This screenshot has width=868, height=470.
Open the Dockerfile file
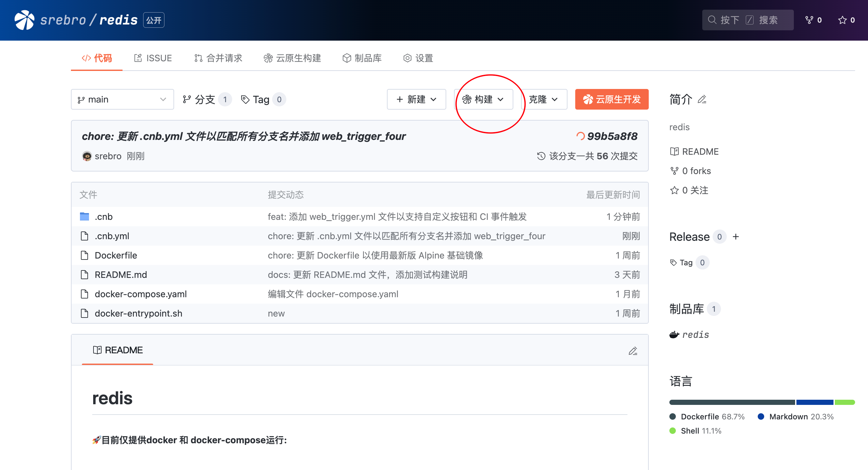[115, 255]
